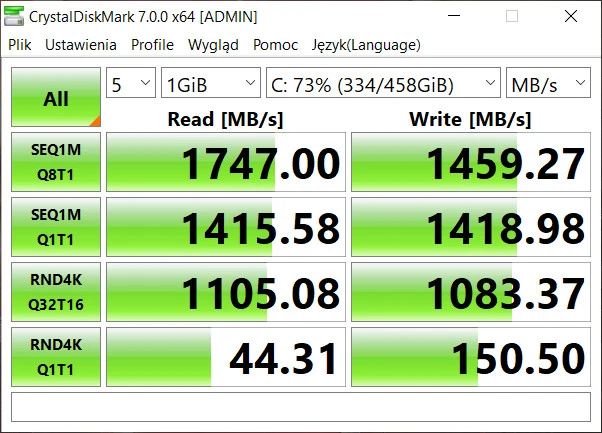Run the RND4K Q32T16 benchmark
Screen dimensions: 602x433
56,292
